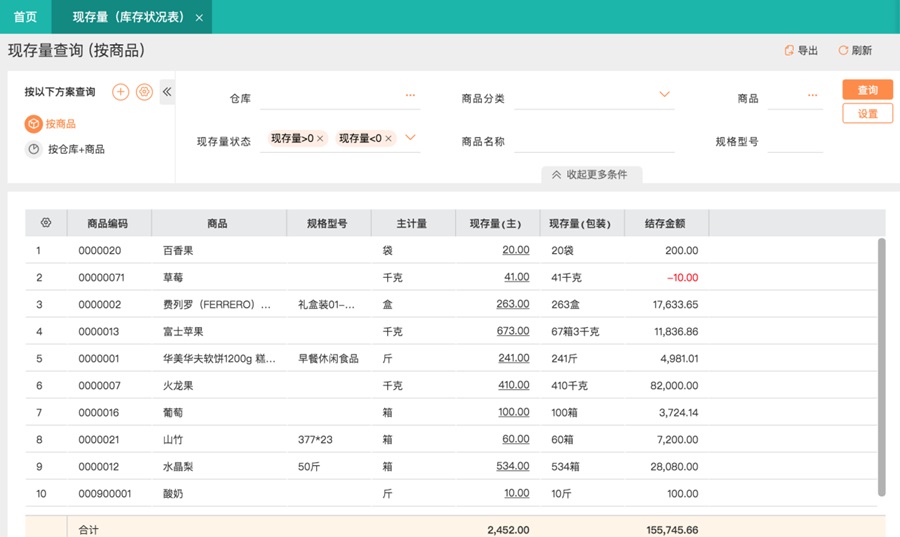Image resolution: width=900 pixels, height=537 pixels.
Task: Refresh the list with 刷新
Action: pyautogui.click(x=855, y=50)
